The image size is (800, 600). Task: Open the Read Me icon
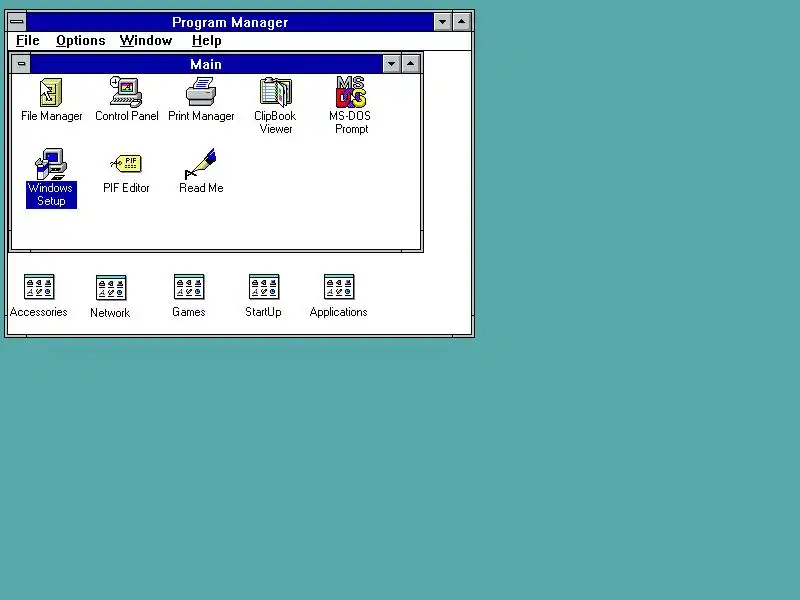click(x=201, y=164)
